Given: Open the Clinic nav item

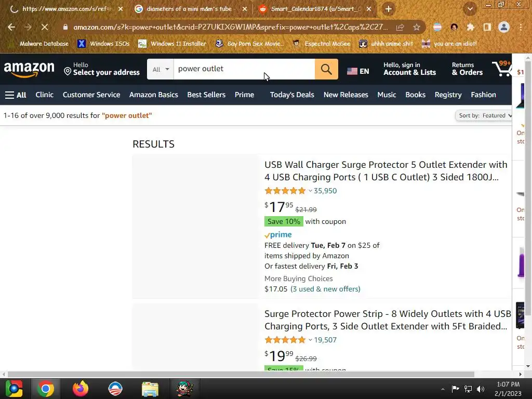Looking at the screenshot, I should click(x=45, y=95).
